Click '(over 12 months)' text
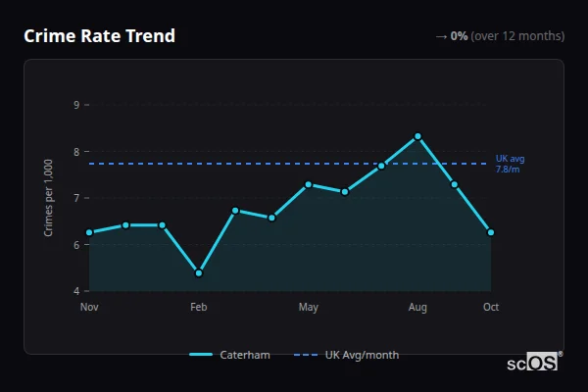Viewport: 588px width, 392px height. point(517,36)
